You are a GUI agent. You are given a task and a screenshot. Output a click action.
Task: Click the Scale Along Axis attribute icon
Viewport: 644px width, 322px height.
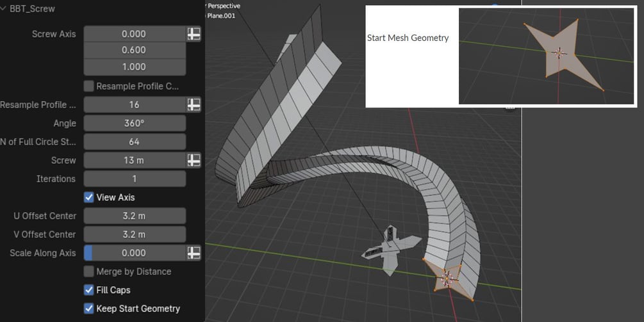(194, 253)
